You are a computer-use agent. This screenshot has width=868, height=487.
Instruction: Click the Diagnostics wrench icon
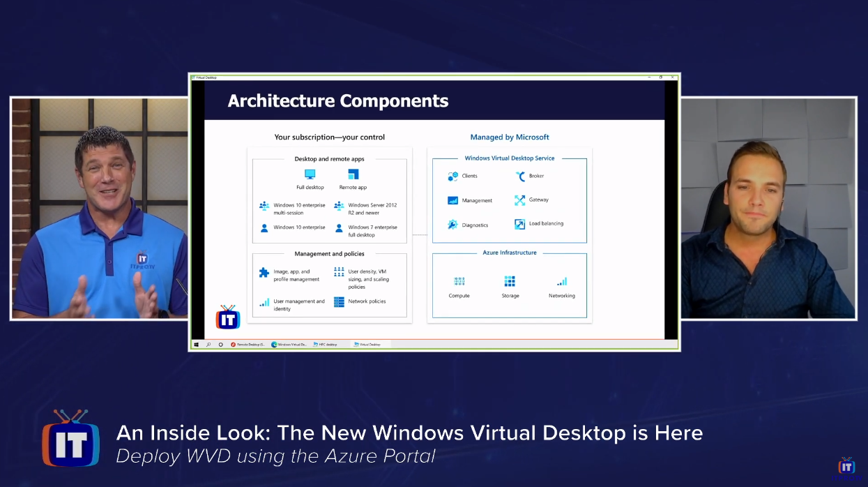pyautogui.click(x=453, y=224)
